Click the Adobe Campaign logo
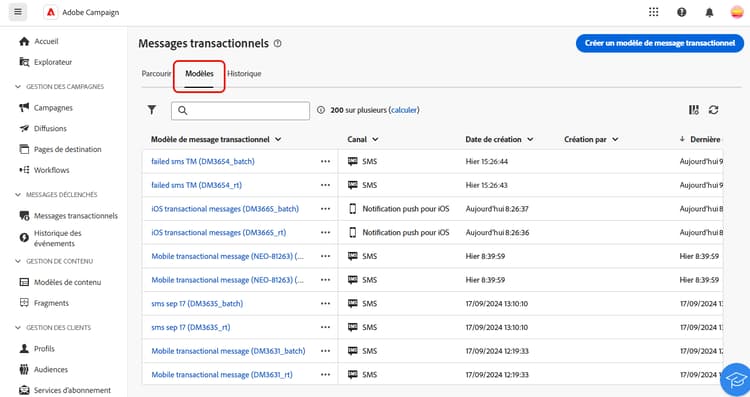The height and width of the screenshot is (397, 750). [x=51, y=12]
